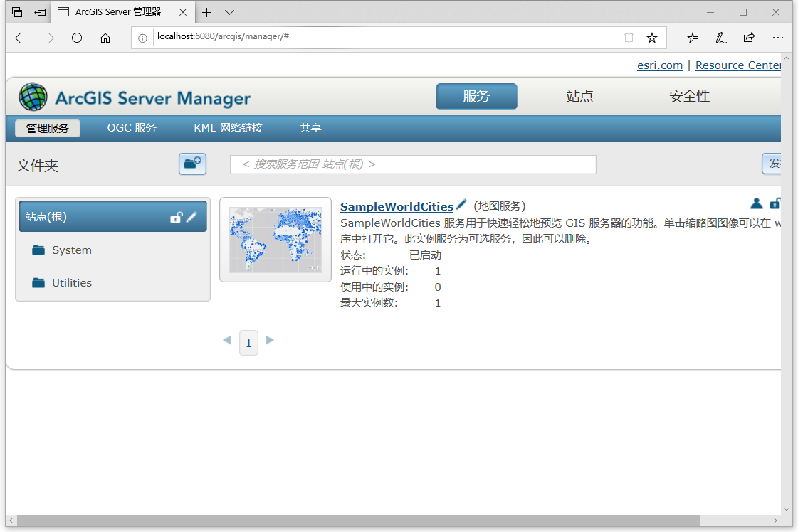Close the ArcGIS Server 管理器 tab
798x532 pixels.
[x=183, y=12]
